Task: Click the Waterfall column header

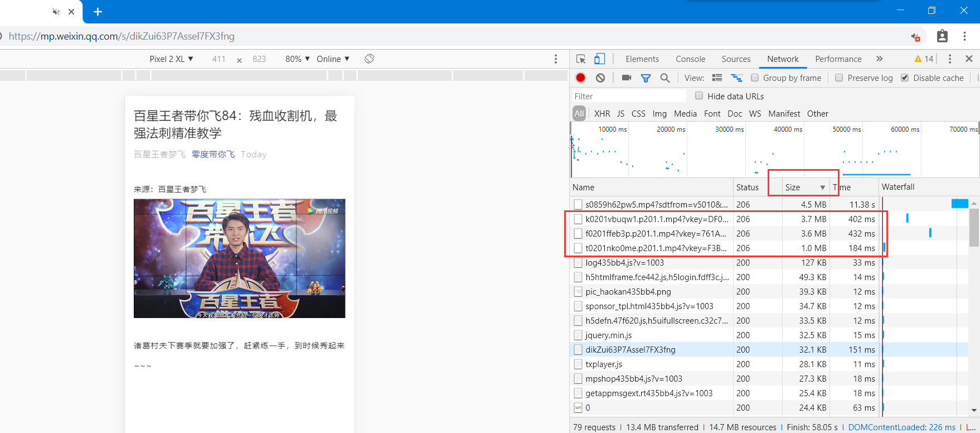Action: click(x=928, y=187)
